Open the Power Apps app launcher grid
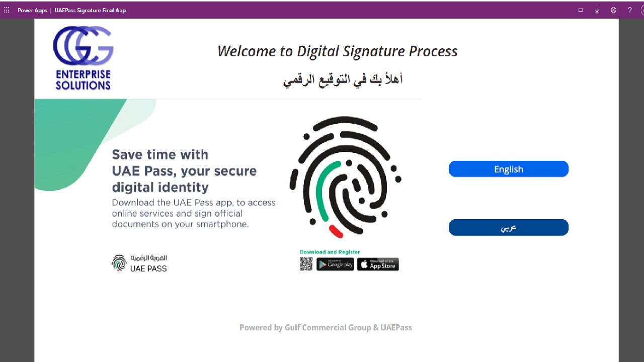 pyautogui.click(x=7, y=10)
